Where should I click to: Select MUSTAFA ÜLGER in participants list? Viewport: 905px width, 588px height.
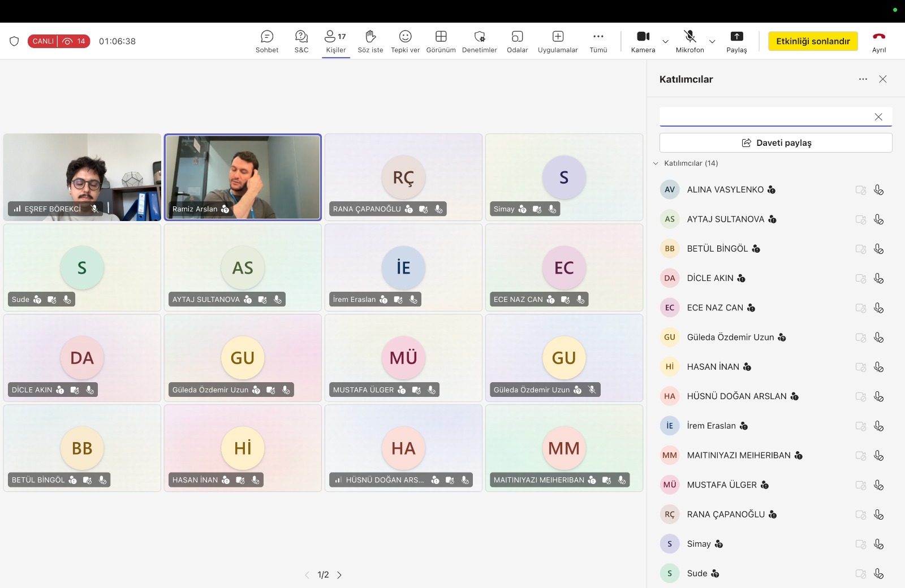[776, 485]
